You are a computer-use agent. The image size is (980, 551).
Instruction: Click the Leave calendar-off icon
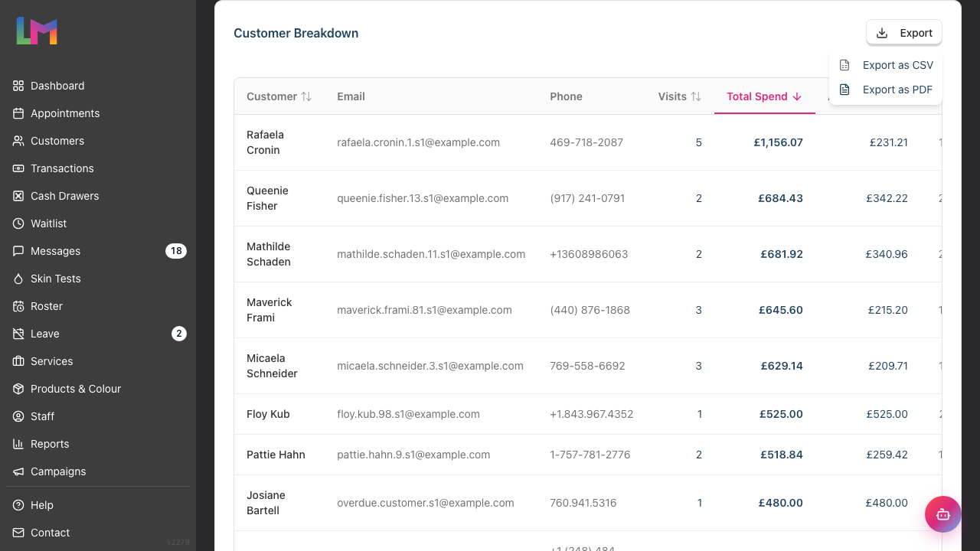coord(18,334)
